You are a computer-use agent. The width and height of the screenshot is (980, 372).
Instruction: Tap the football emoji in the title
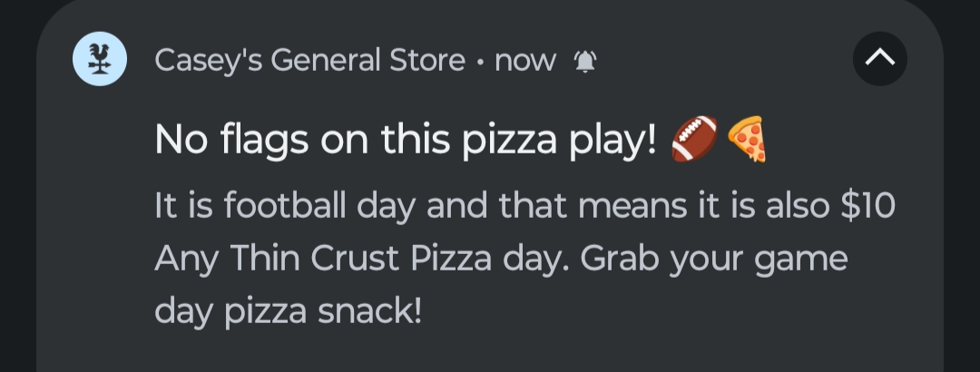click(694, 140)
